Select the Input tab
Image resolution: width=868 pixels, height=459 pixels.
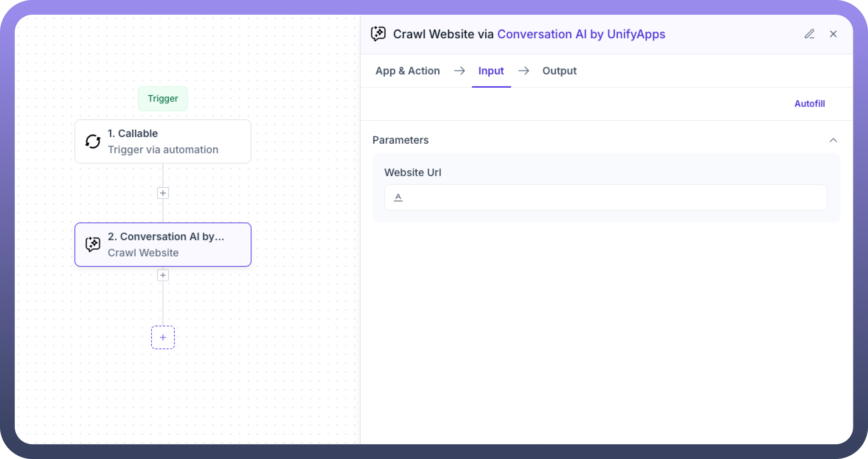491,71
